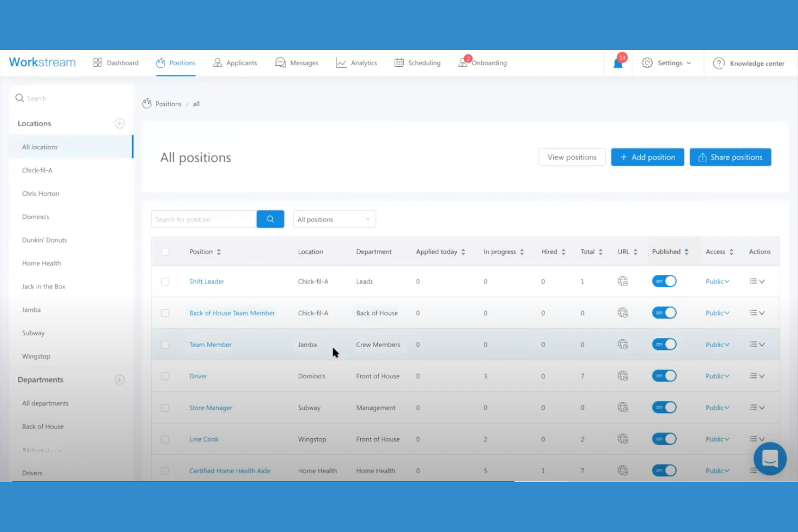Sort by URL column

pos(636,252)
